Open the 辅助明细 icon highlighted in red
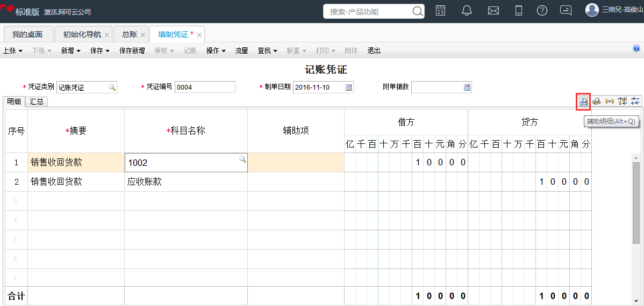 tap(583, 101)
